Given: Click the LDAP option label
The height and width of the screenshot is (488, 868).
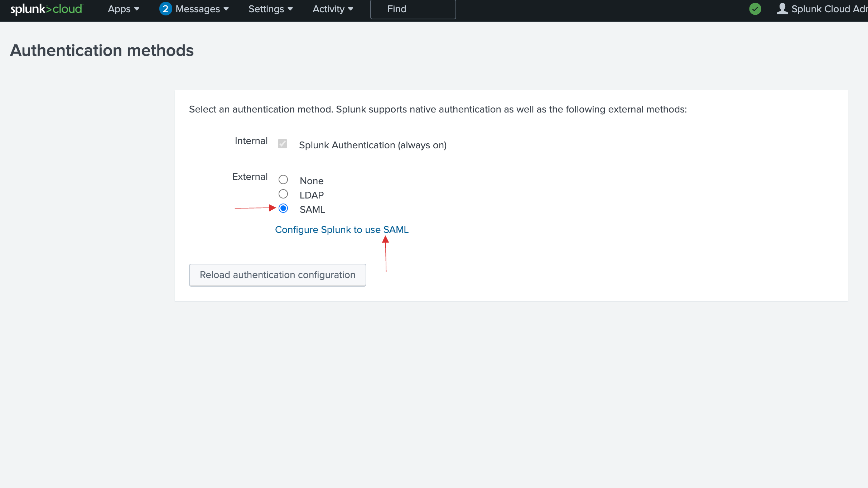Looking at the screenshot, I should tap(312, 195).
